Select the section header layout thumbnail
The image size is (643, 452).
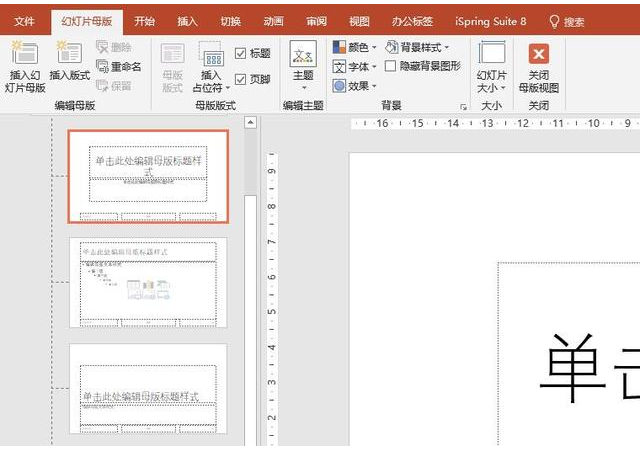pyautogui.click(x=148, y=389)
